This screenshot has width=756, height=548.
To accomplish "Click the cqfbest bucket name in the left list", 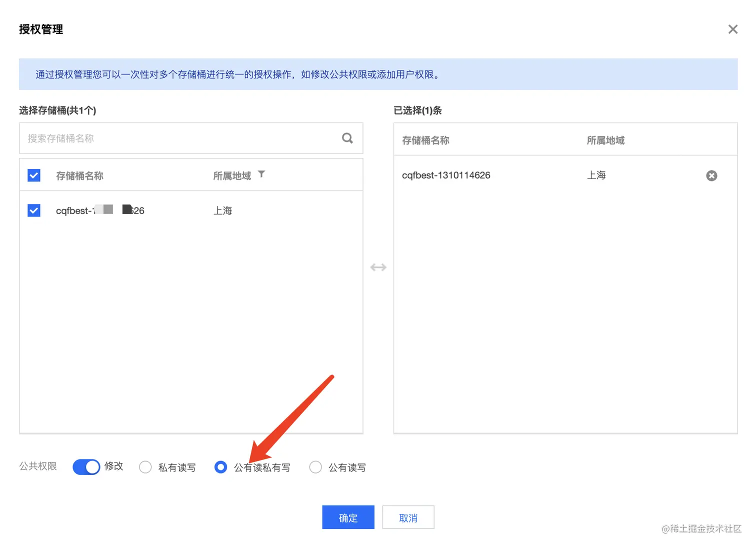I will click(100, 210).
